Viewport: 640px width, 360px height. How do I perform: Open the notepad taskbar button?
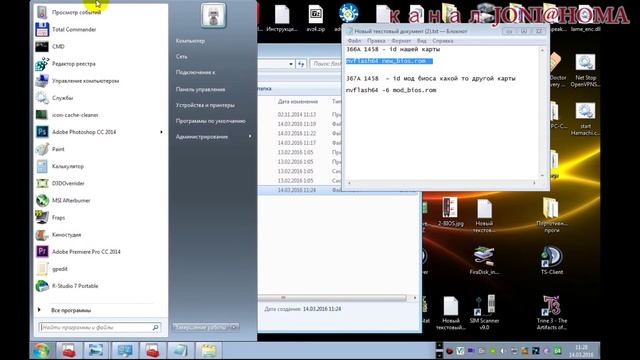(180, 350)
